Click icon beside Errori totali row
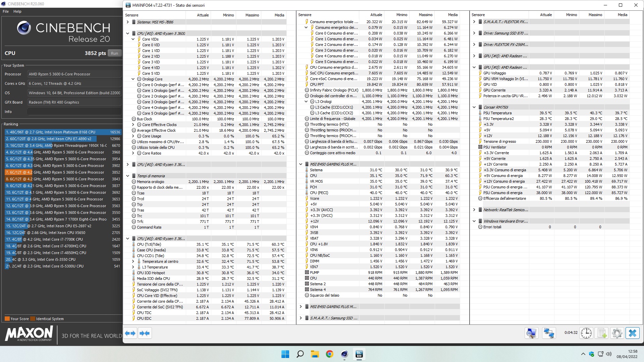The image size is (644, 362). [480, 227]
